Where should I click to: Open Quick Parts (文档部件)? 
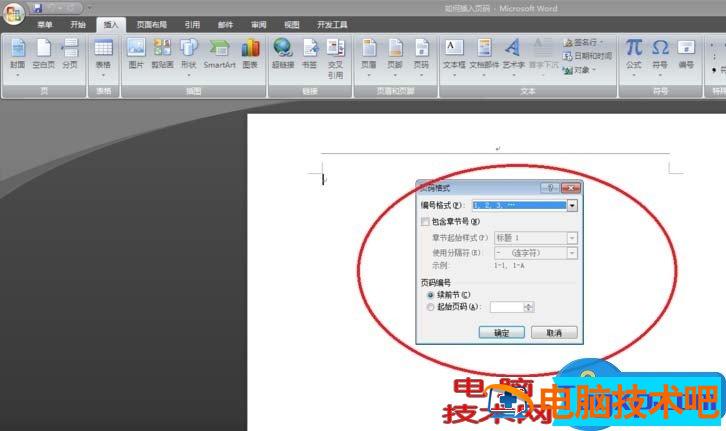pos(484,58)
